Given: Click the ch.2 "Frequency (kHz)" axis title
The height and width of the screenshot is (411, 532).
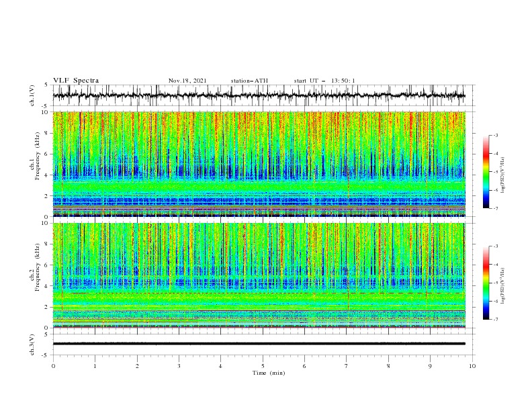Looking at the screenshot, I should coord(37,267).
